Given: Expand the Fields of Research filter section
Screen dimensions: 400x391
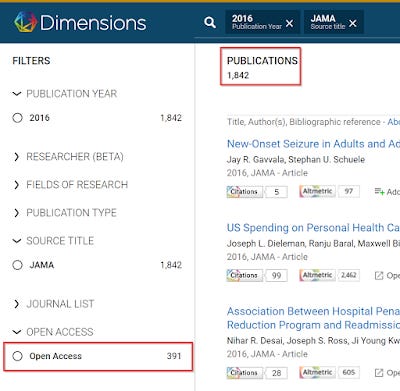Looking at the screenshot, I should 17,184.
